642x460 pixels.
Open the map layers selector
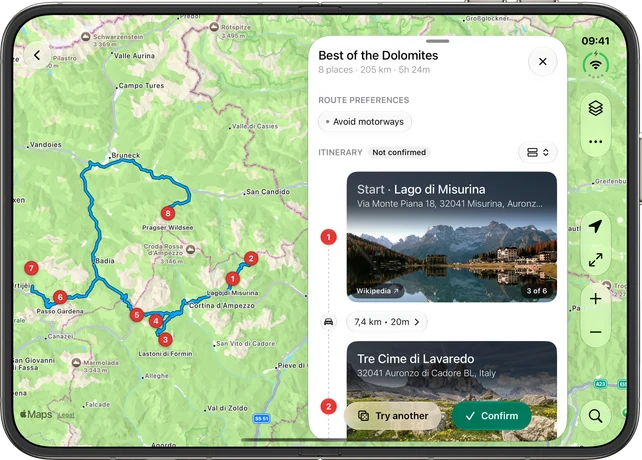point(595,108)
